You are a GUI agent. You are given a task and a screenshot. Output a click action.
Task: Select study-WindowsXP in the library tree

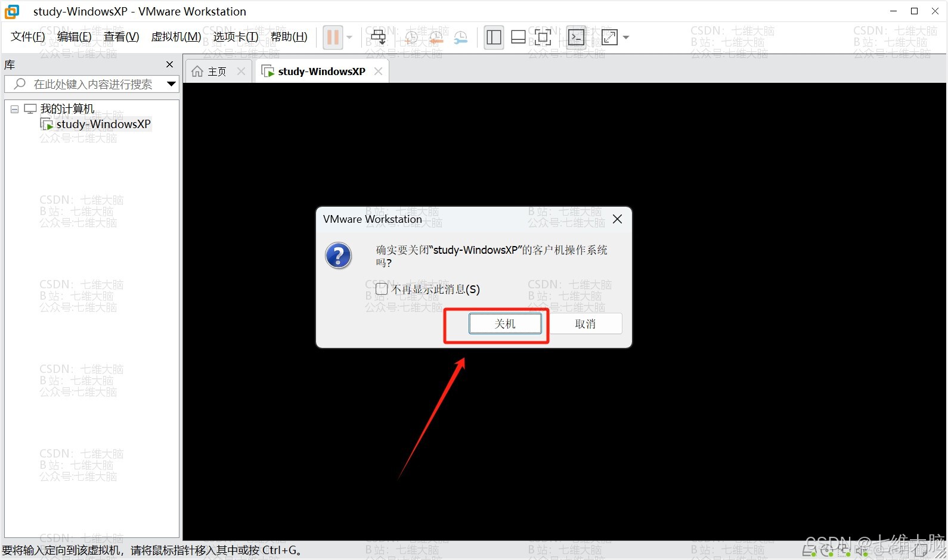(x=103, y=124)
